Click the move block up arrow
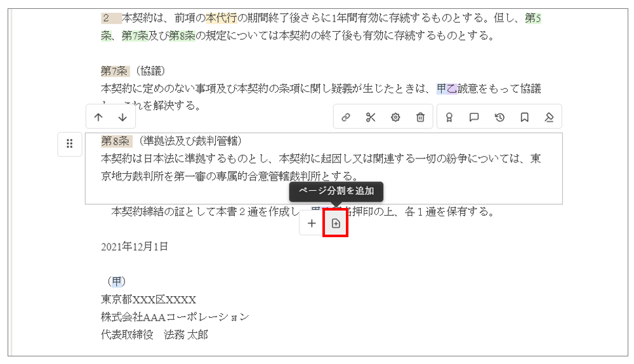Image resolution: width=634 pixels, height=364 pixels. point(98,117)
